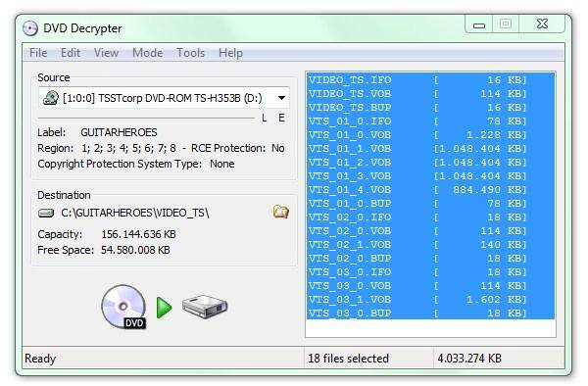Click the Capacity value 156.144.636 KB
Image resolution: width=588 pixels, height=386 pixels.
(138, 234)
